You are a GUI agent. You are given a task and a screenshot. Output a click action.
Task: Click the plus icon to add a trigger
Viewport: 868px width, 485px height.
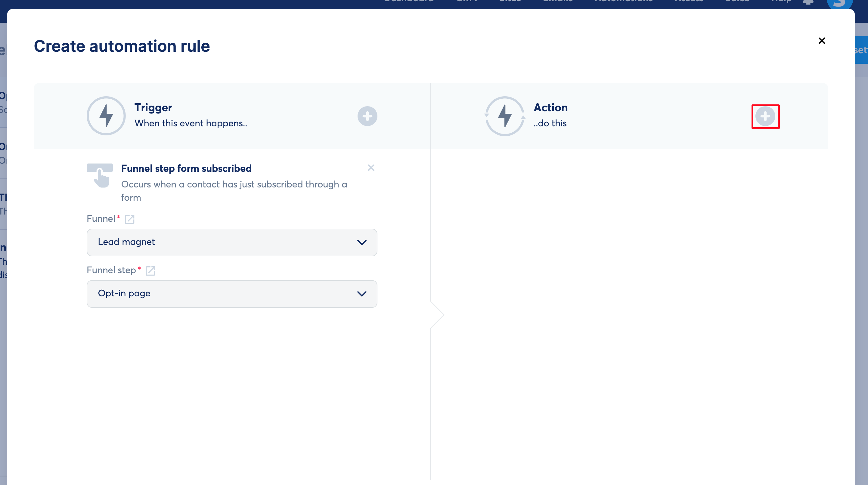tap(367, 116)
